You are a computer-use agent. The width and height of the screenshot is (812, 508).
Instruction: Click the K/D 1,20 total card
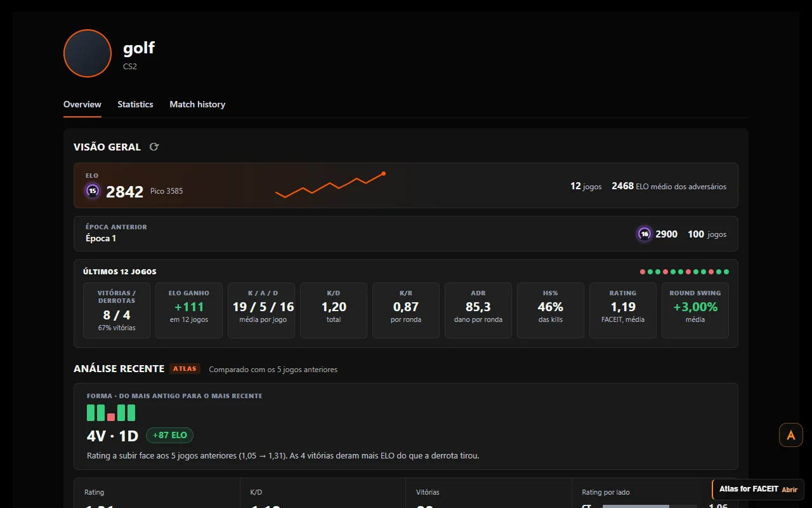tap(334, 311)
